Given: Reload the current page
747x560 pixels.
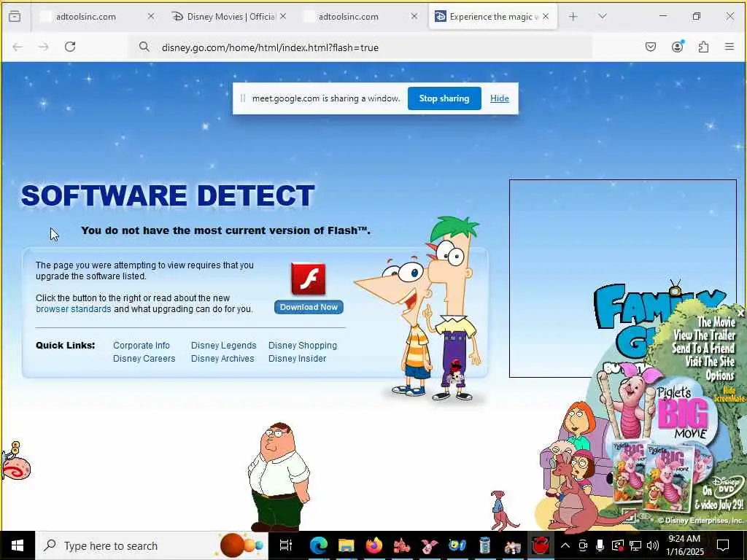Looking at the screenshot, I should coord(70,47).
